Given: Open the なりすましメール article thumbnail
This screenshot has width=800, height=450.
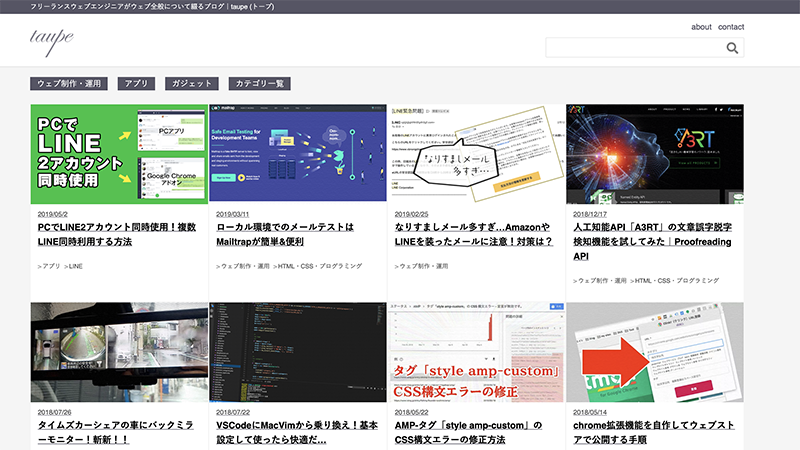Looking at the screenshot, I should 477,154.
